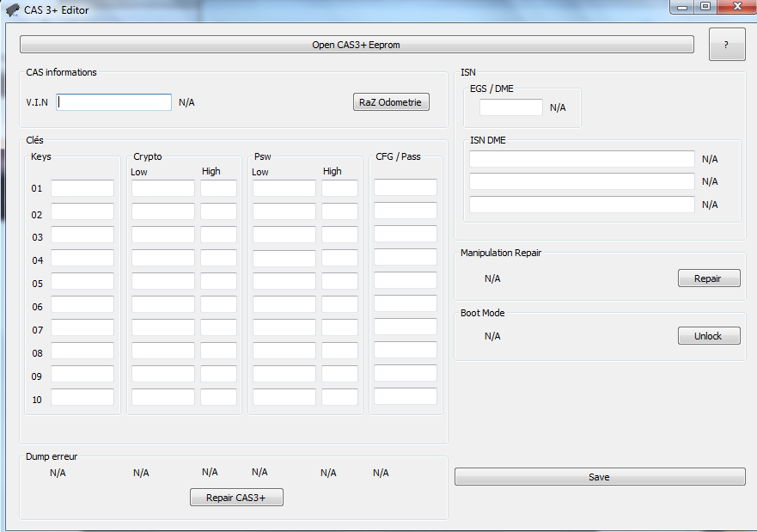Viewport: 757px width, 532px height.
Task: Click the CAS 3+ Editor title bar icon
Action: coord(13,9)
